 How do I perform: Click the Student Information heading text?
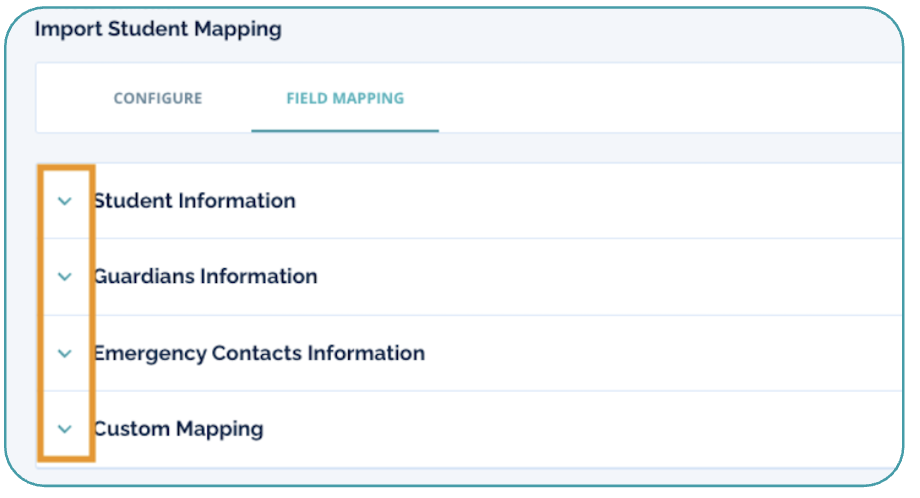click(195, 201)
